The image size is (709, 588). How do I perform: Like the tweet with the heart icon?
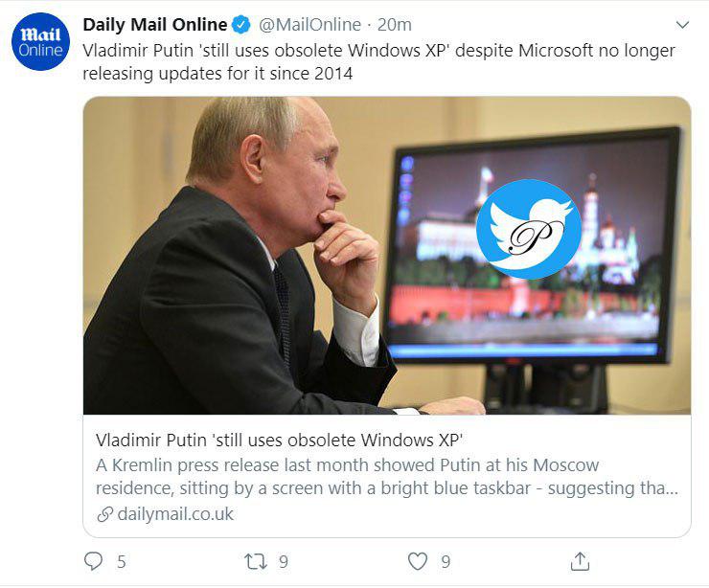418,562
